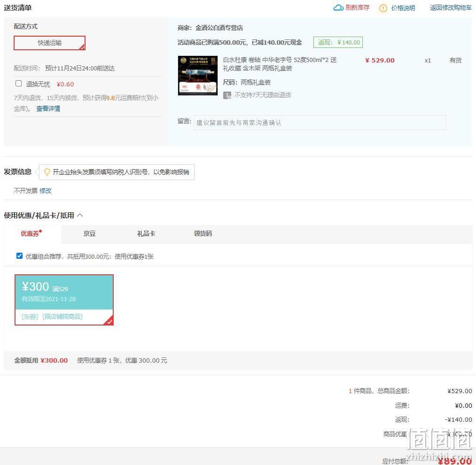Image resolution: width=476 pixels, height=465 pixels.
Task: Click the 退换无忧 ¥0.60 price text
Action: (65, 85)
